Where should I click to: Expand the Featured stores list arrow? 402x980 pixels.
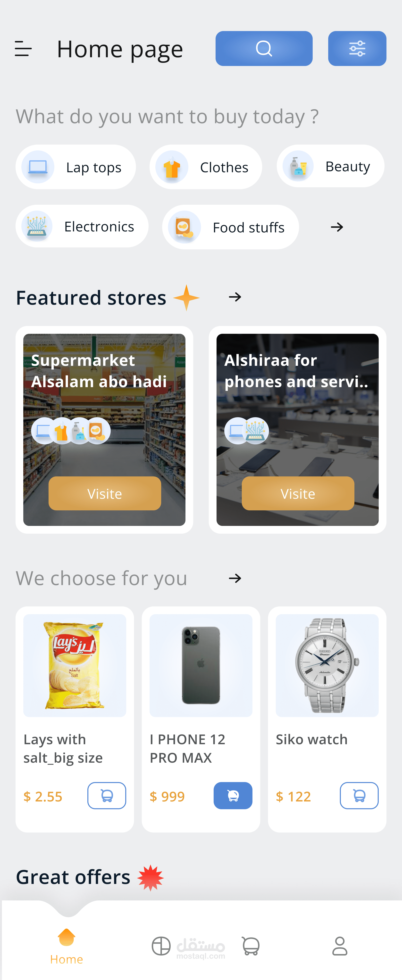235,297
